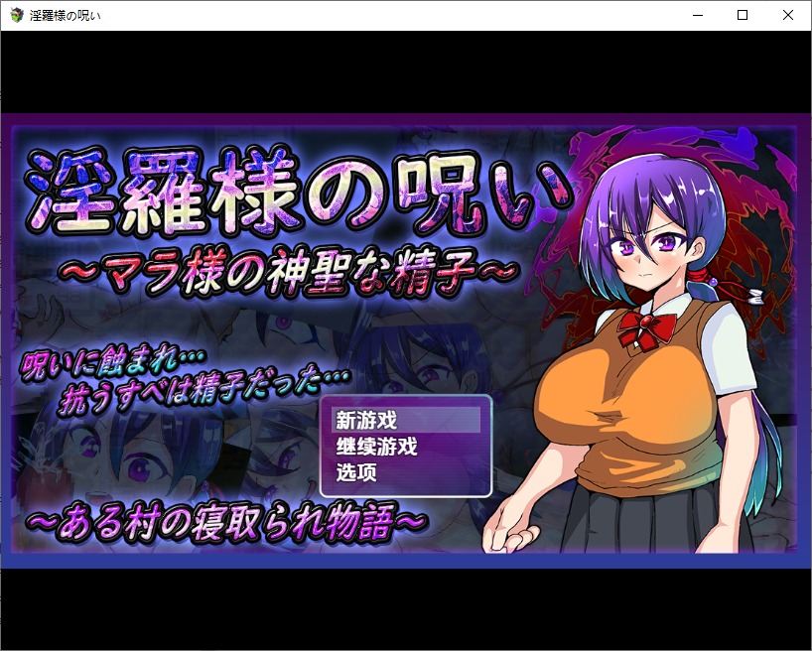Close the game window

(787, 16)
